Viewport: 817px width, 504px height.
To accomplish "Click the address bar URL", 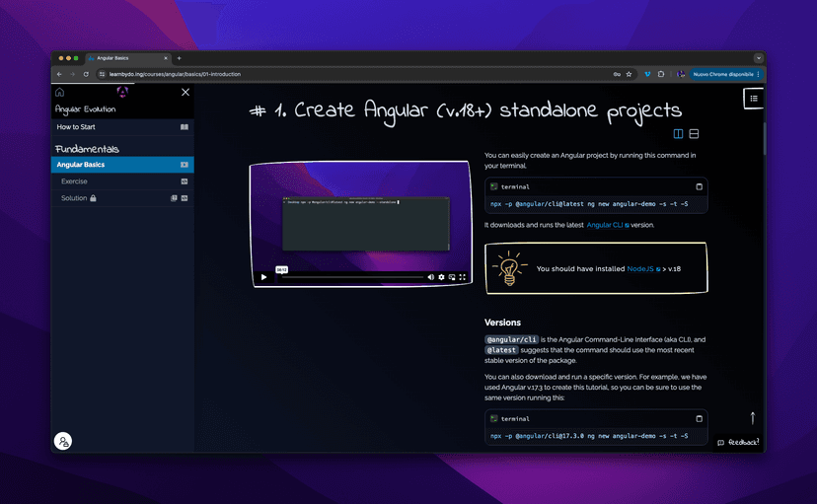I will coord(175,74).
